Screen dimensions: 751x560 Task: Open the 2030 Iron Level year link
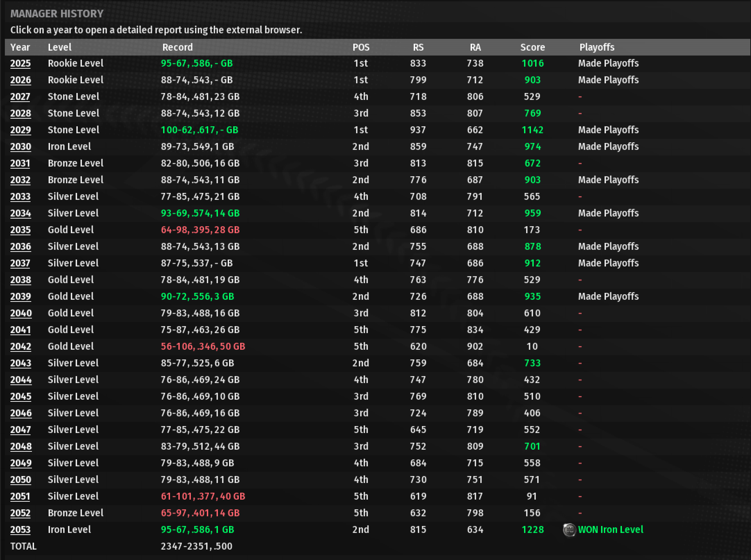click(x=20, y=147)
